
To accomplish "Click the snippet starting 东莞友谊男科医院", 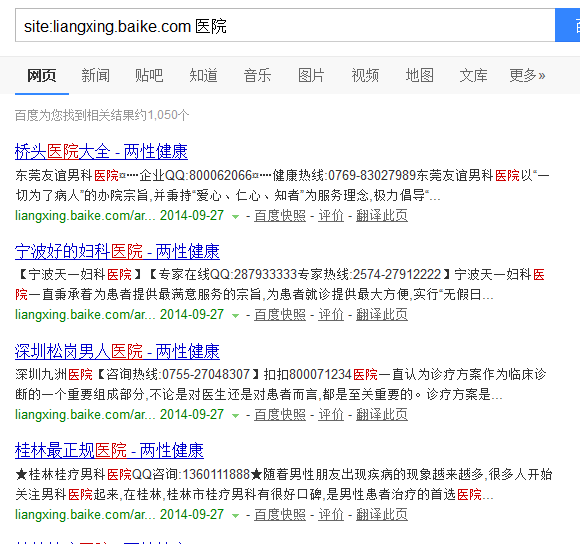I will pos(283,185).
